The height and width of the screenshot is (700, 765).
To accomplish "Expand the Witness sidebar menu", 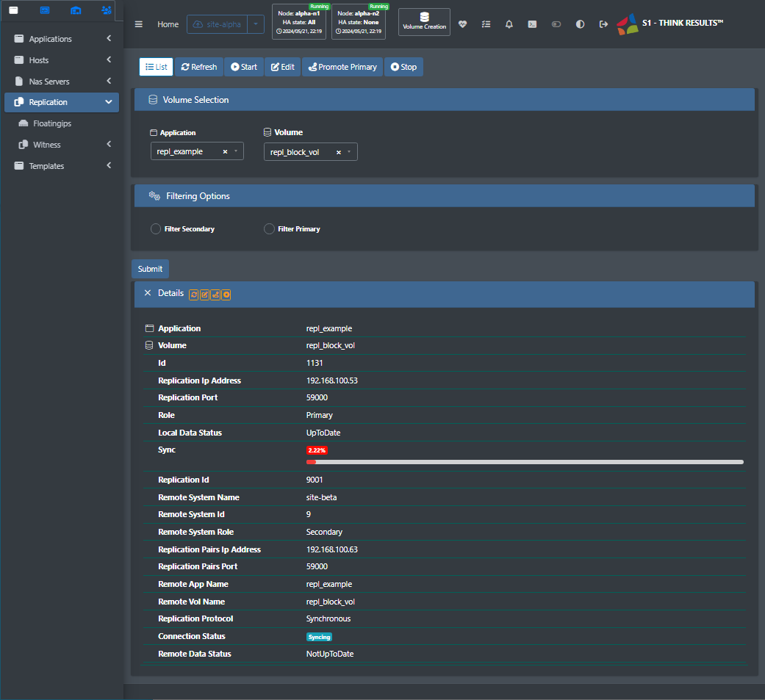I will (x=62, y=145).
